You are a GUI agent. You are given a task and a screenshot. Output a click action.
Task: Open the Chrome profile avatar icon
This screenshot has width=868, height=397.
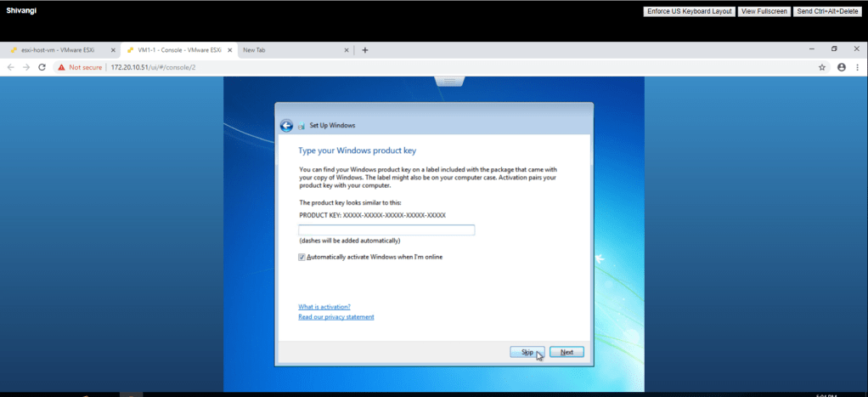[x=842, y=67]
